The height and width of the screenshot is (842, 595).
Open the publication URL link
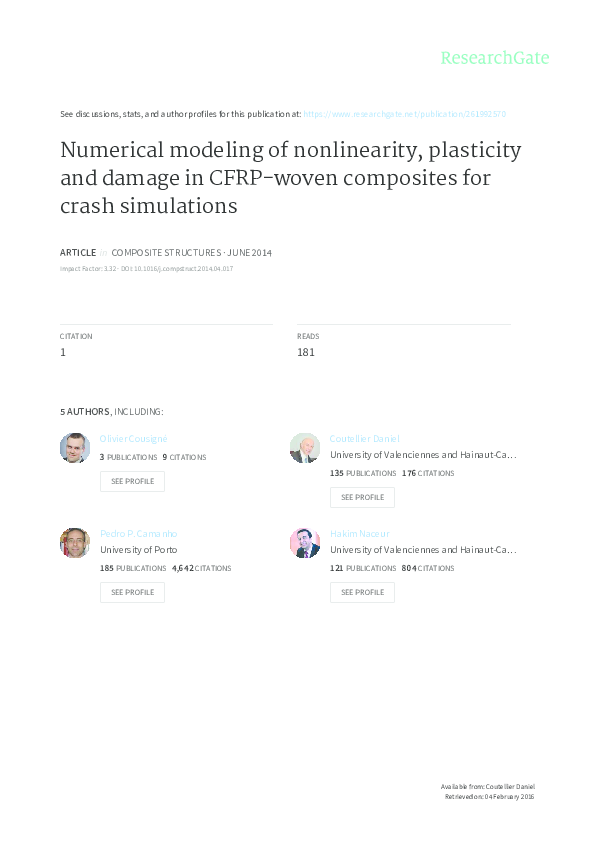[407, 114]
